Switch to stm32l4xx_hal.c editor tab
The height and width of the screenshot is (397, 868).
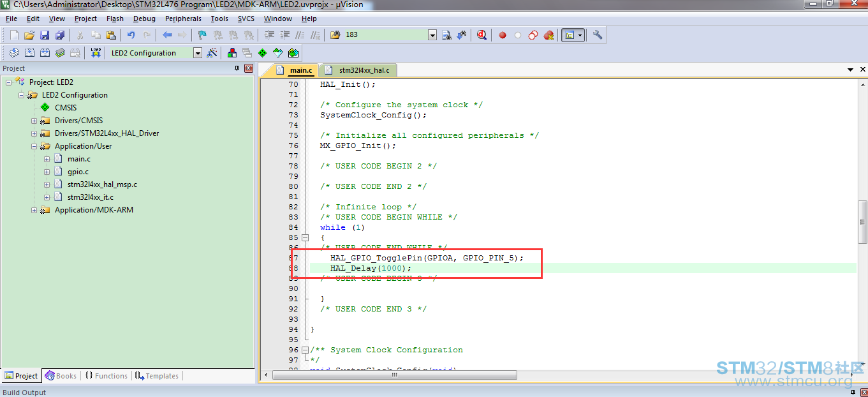tap(358, 70)
